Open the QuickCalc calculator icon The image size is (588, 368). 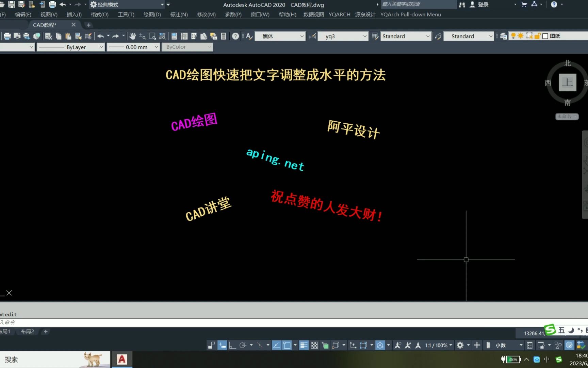(223, 36)
